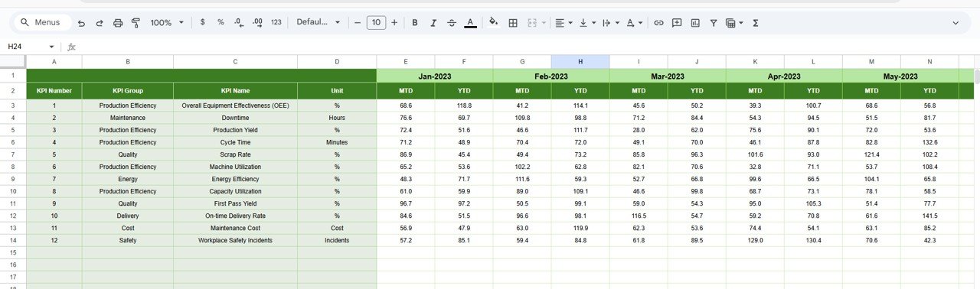Viewport: 980px width, 289px height.
Task: Click the KPI Number header cell
Action: click(54, 90)
